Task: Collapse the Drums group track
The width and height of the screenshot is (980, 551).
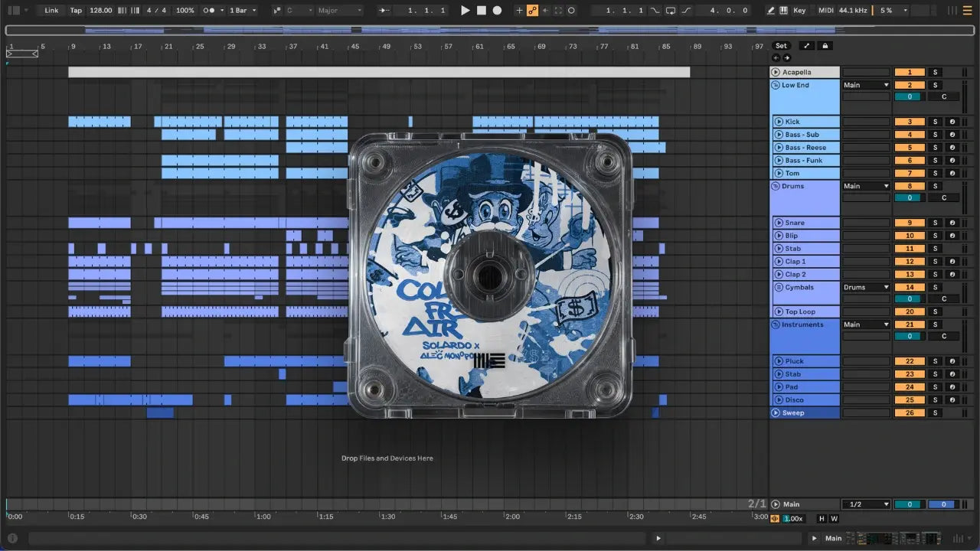Action: point(776,187)
